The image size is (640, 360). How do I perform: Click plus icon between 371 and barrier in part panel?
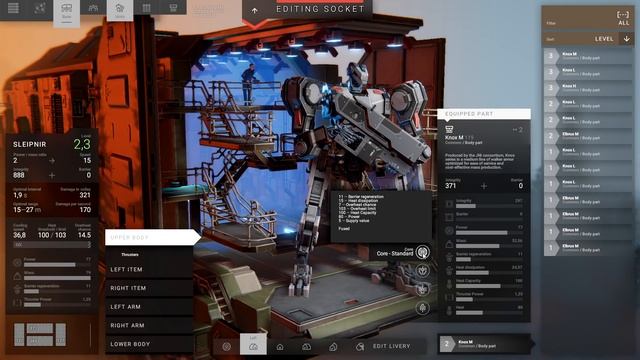click(x=484, y=186)
